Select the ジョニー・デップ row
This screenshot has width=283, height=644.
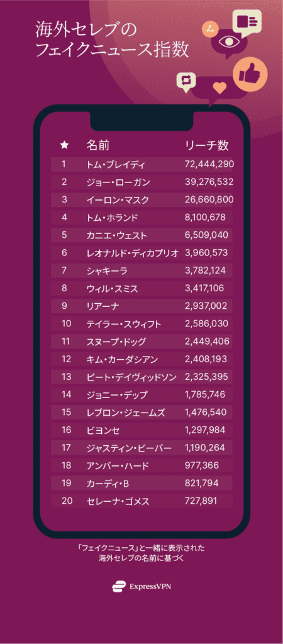(141, 395)
